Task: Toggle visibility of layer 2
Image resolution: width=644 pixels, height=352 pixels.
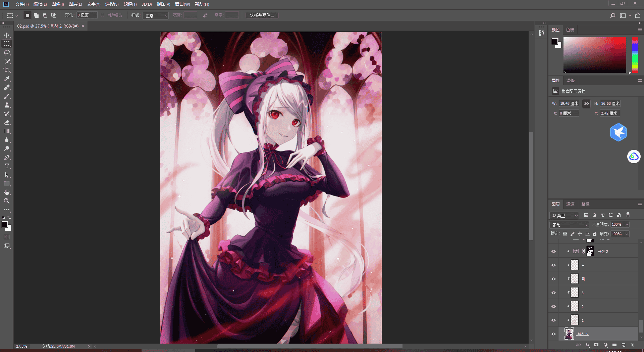Action: [x=554, y=307]
